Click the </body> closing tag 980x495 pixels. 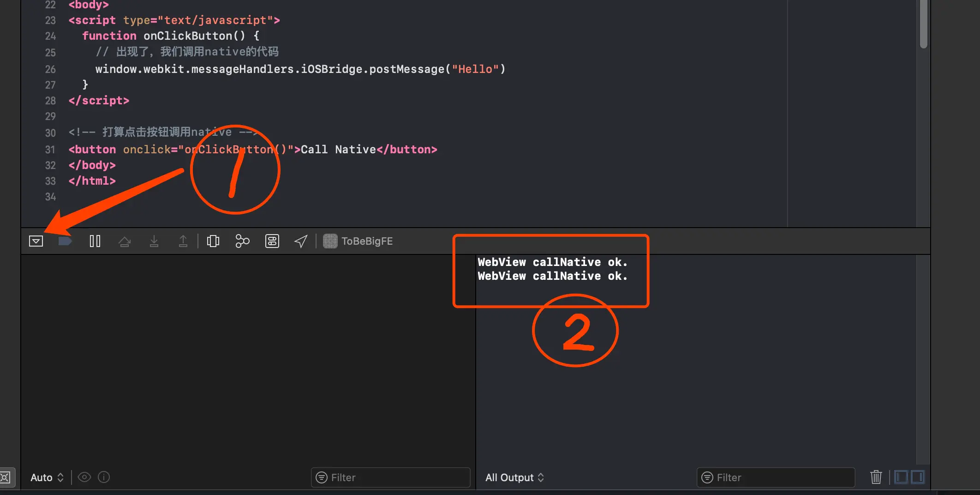[92, 165]
